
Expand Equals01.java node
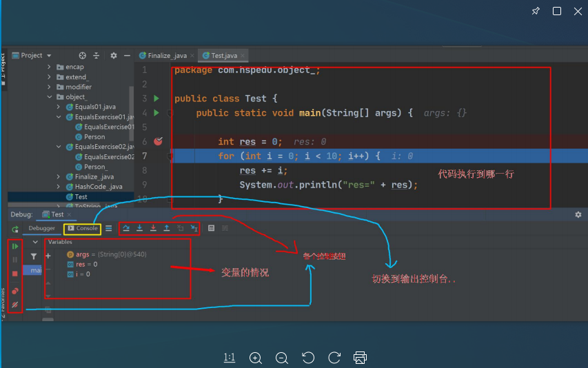(x=59, y=107)
